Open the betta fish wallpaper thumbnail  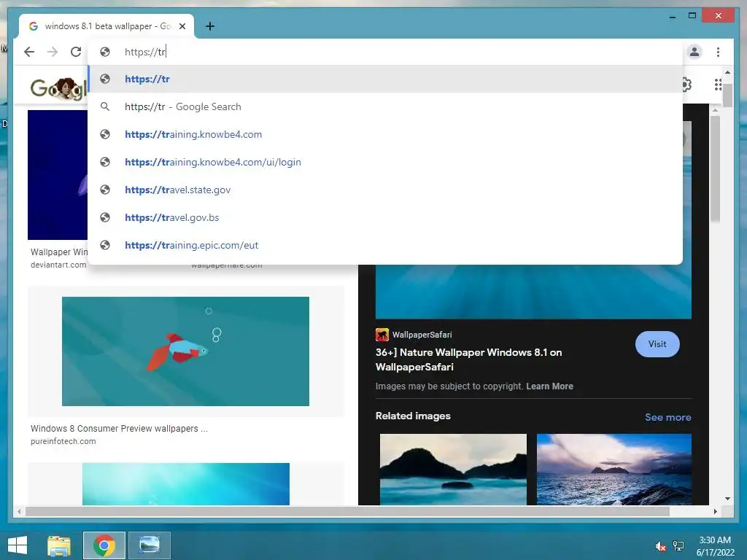tap(185, 351)
